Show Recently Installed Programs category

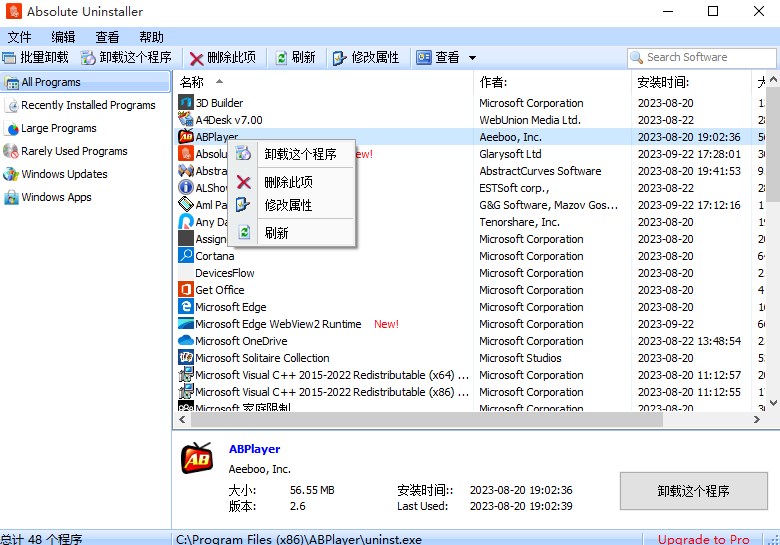pos(88,105)
